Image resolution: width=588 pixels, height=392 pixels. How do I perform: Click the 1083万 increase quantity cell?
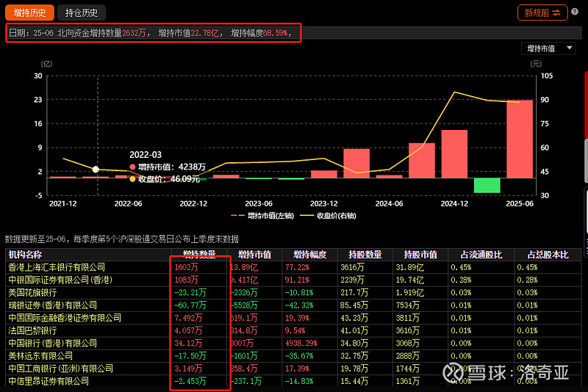(x=187, y=280)
